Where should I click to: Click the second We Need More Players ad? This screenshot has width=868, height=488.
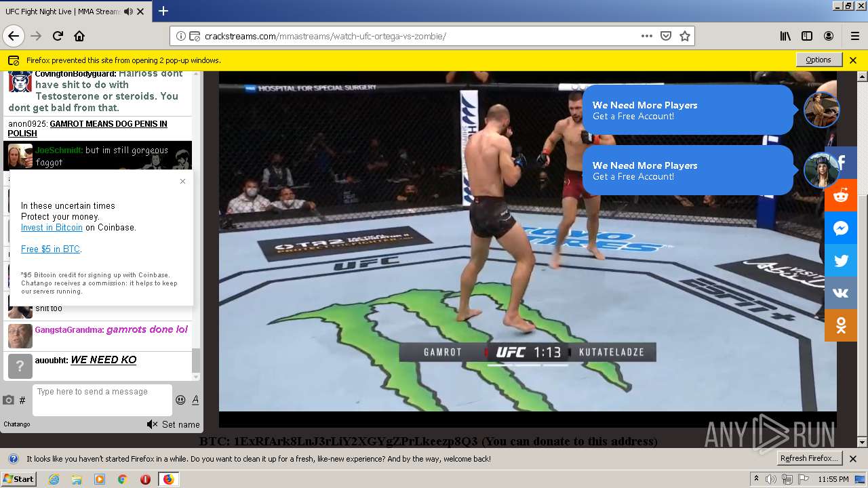[688, 170]
